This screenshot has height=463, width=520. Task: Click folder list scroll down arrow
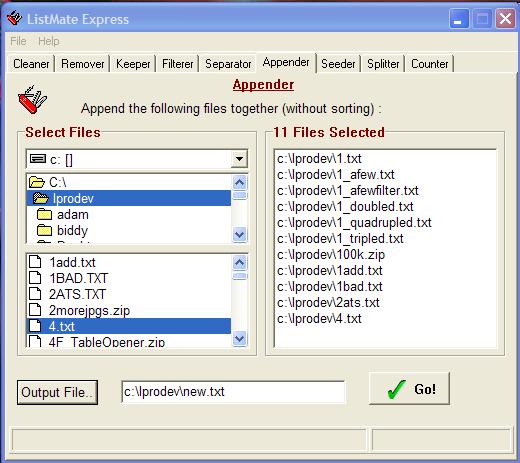(x=240, y=235)
